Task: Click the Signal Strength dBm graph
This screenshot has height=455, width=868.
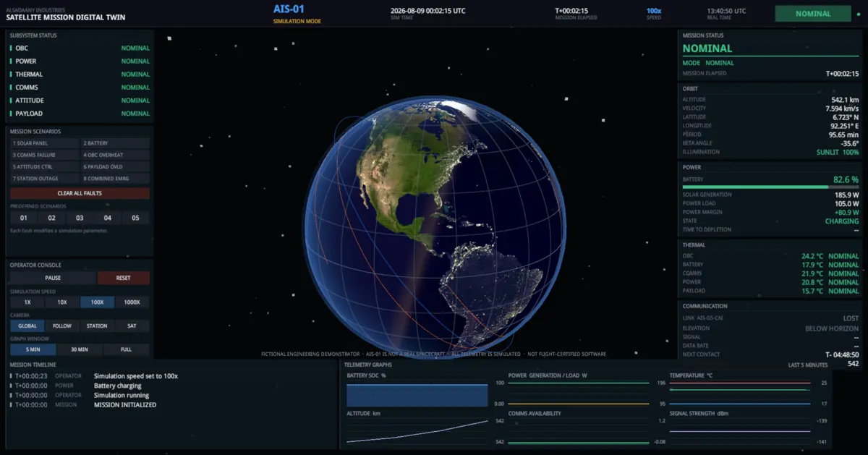Action: click(740, 432)
